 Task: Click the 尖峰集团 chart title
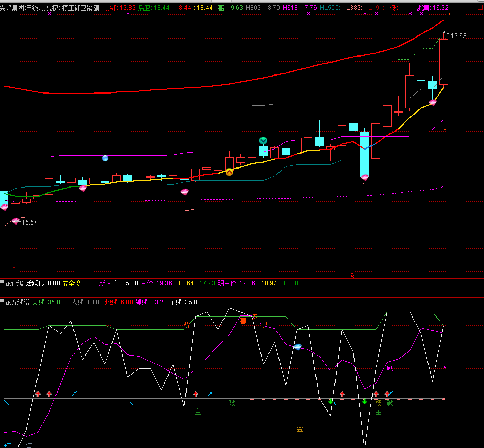coord(30,8)
